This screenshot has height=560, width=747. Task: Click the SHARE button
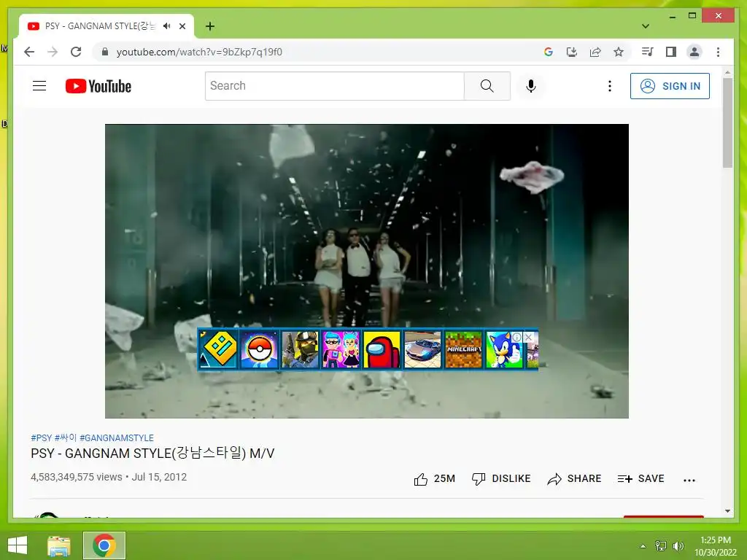[x=575, y=478]
